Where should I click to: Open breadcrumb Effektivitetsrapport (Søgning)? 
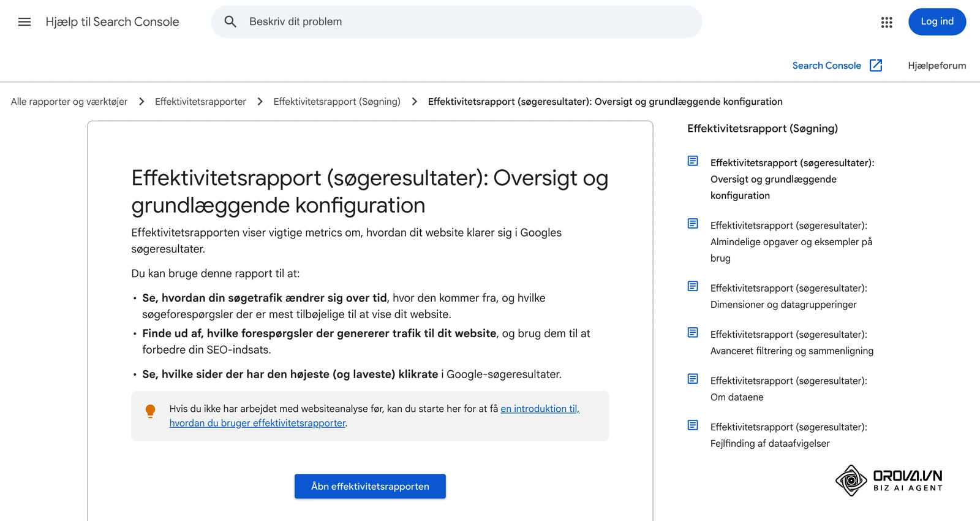[337, 102]
